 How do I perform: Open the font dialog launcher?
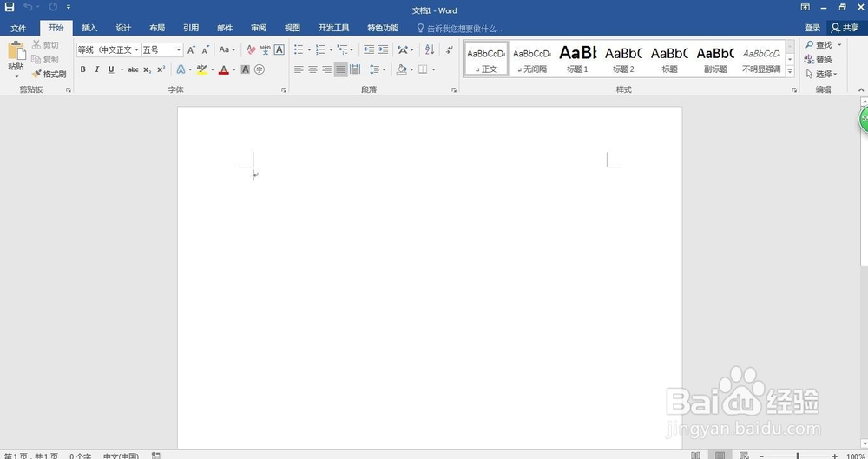284,89
